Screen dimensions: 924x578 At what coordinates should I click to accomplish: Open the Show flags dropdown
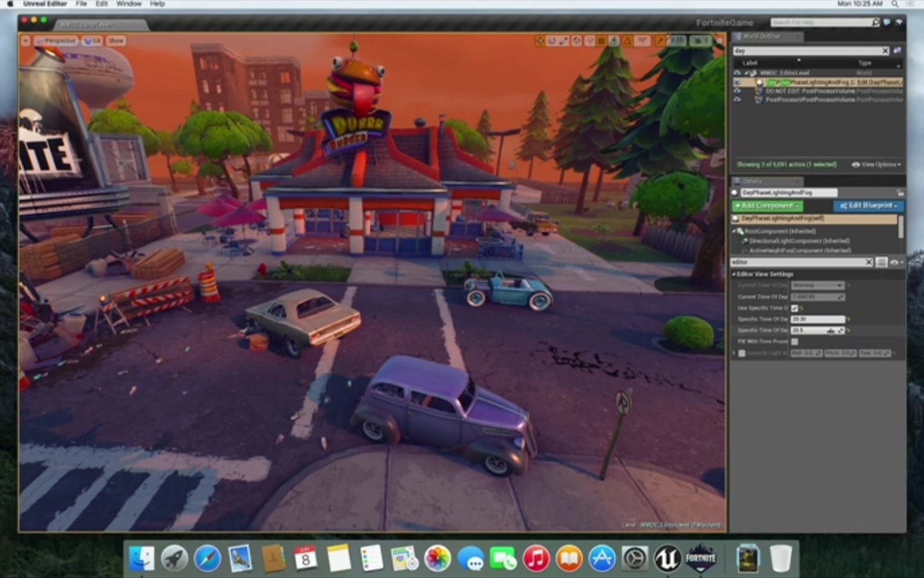point(116,40)
